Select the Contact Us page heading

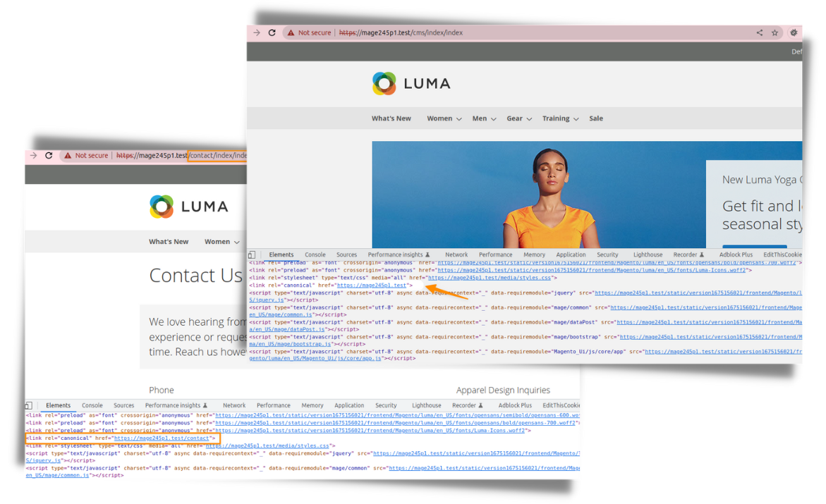click(x=195, y=276)
